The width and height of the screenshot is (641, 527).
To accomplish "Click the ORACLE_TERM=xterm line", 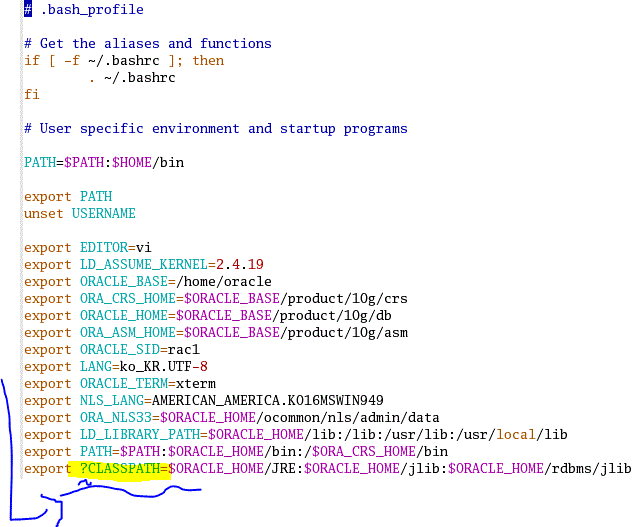I will coord(120,383).
